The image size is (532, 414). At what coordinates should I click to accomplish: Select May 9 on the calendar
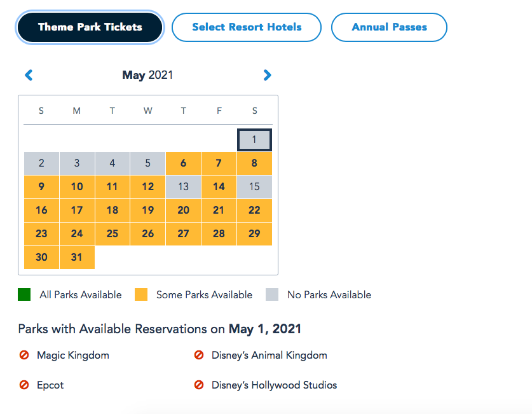pyautogui.click(x=41, y=187)
